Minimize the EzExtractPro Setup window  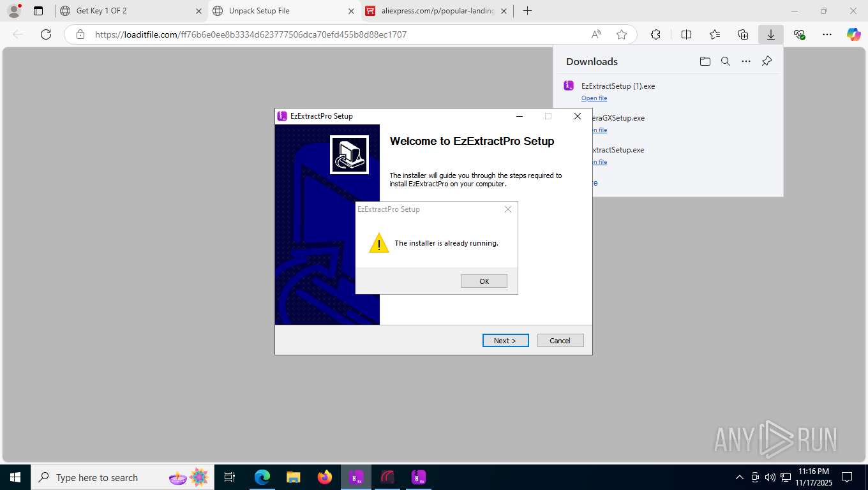[x=520, y=116]
